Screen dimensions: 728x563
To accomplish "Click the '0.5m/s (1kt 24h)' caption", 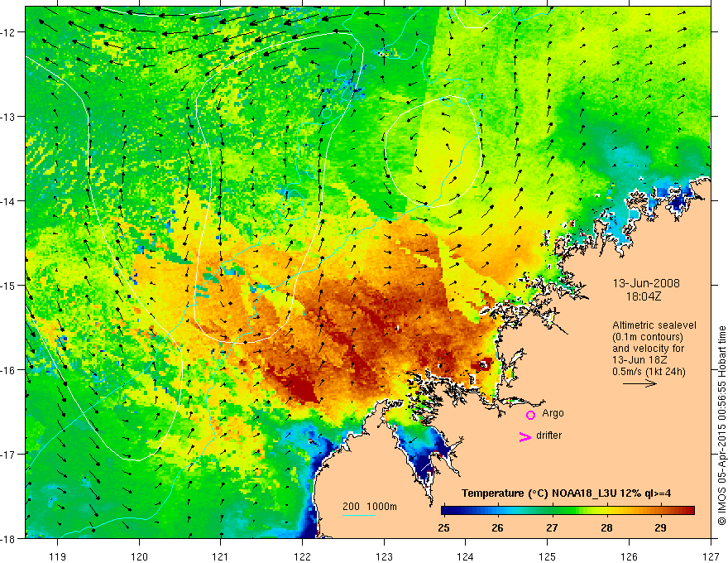I will [649, 372].
